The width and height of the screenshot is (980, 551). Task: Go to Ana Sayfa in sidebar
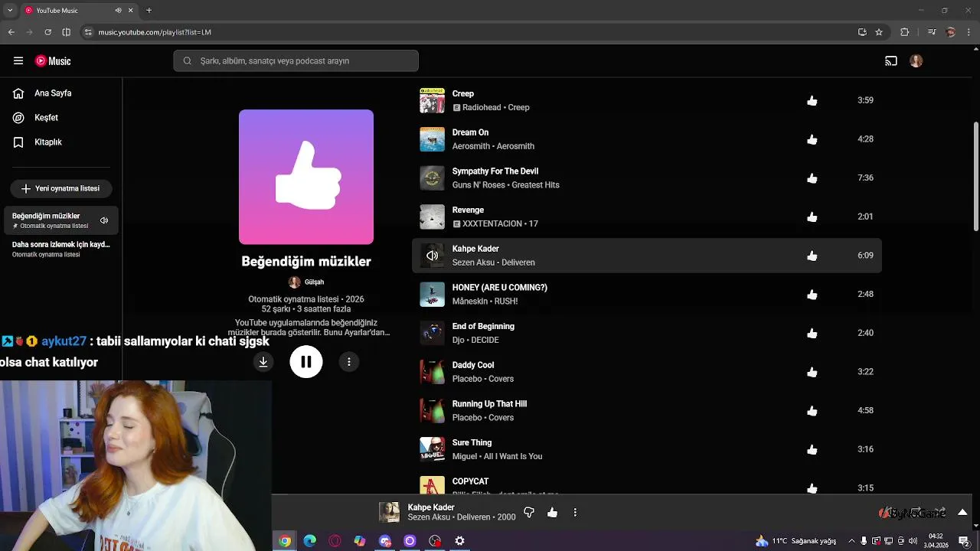pos(61,93)
